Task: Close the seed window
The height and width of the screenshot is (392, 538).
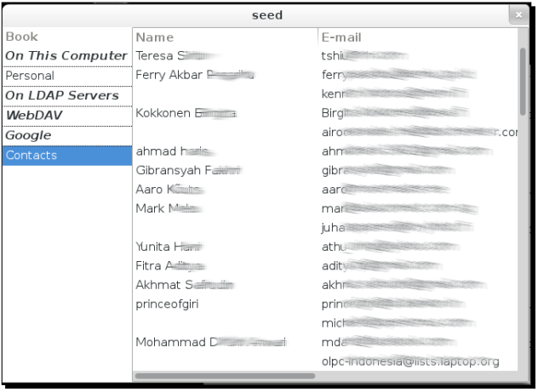Action: 519,15
